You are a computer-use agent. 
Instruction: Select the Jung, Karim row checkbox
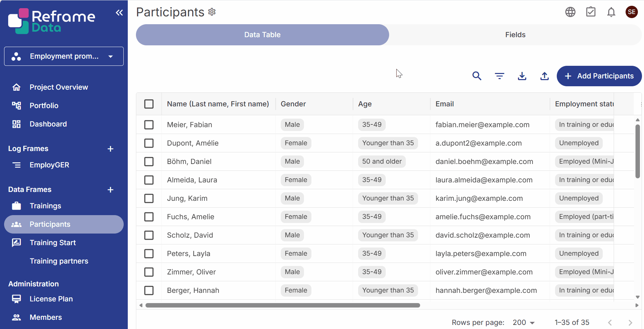click(149, 198)
